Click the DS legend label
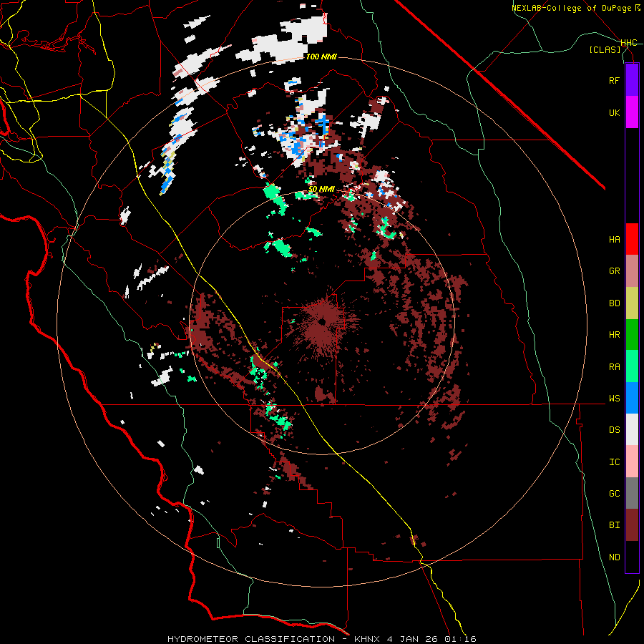This screenshot has height=644, width=644. tap(614, 430)
